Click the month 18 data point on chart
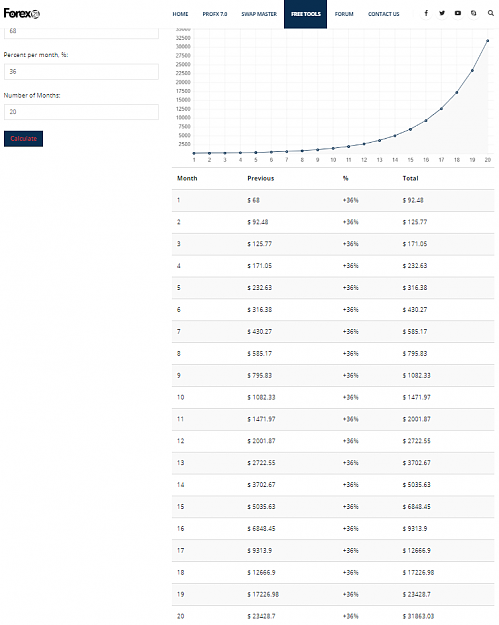This screenshot has height=625, width=499. click(457, 92)
